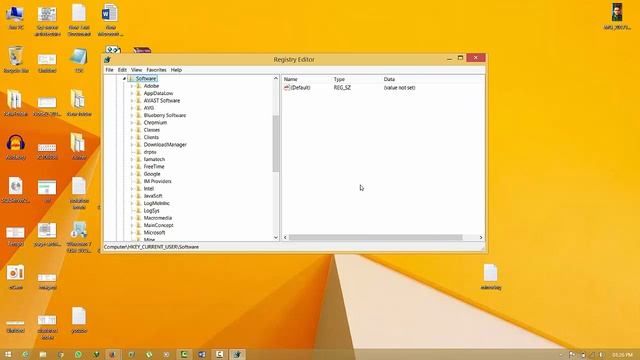Open the Windows Start button

[8, 354]
